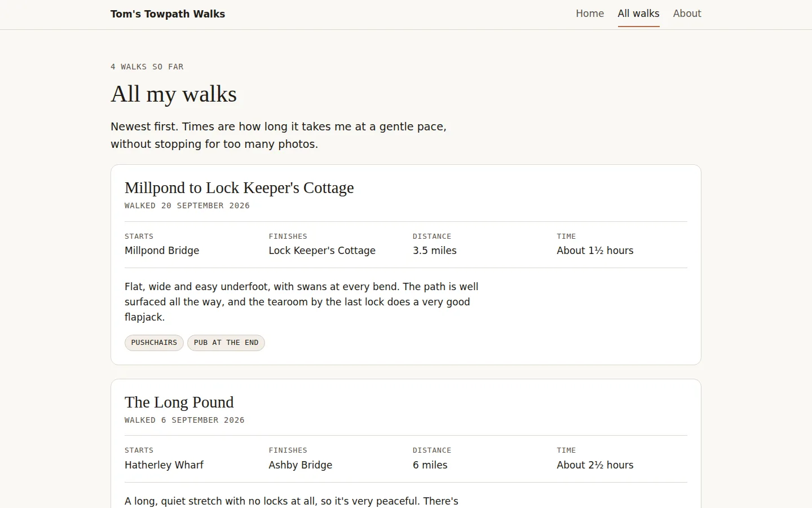Click the '3.5 miles' distance value
This screenshot has width=812, height=508.
click(x=435, y=251)
